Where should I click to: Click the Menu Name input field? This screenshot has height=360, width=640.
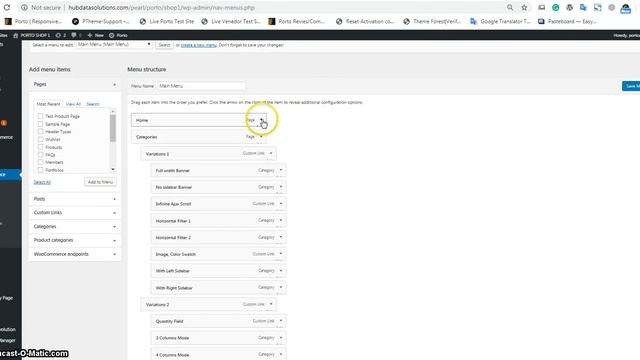(x=201, y=86)
